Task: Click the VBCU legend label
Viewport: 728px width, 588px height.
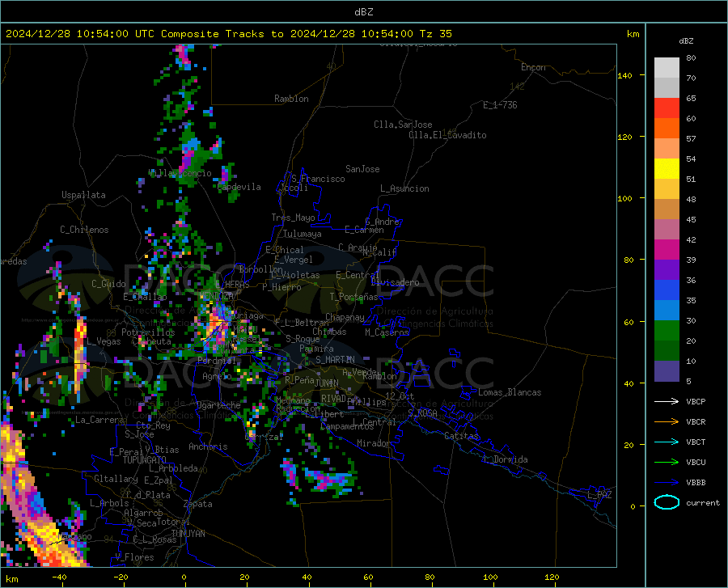Action: (696, 463)
